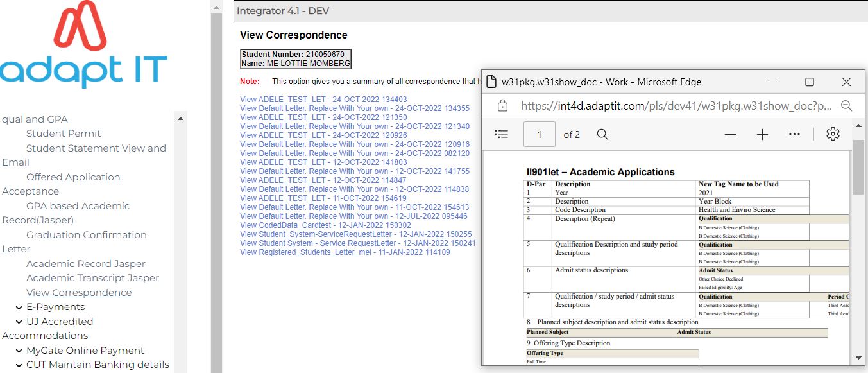Click the site lock icon in address bar
The image size is (868, 373).
pos(503,105)
